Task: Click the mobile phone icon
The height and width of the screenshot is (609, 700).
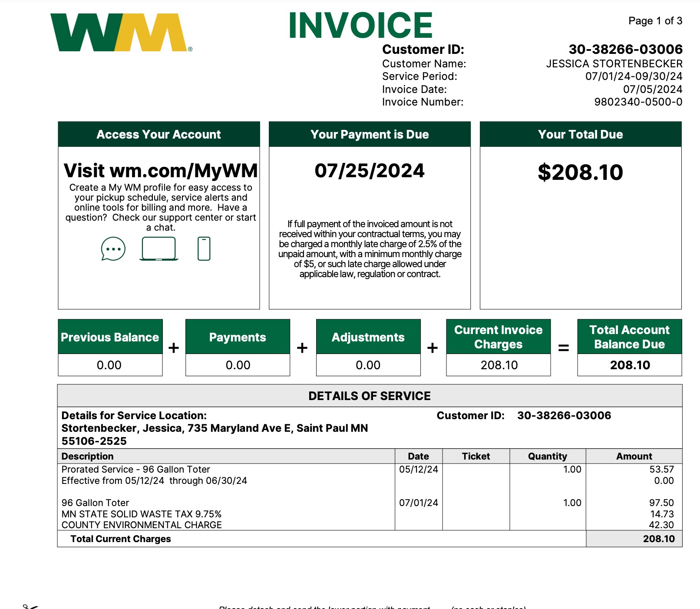Action: pyautogui.click(x=204, y=249)
